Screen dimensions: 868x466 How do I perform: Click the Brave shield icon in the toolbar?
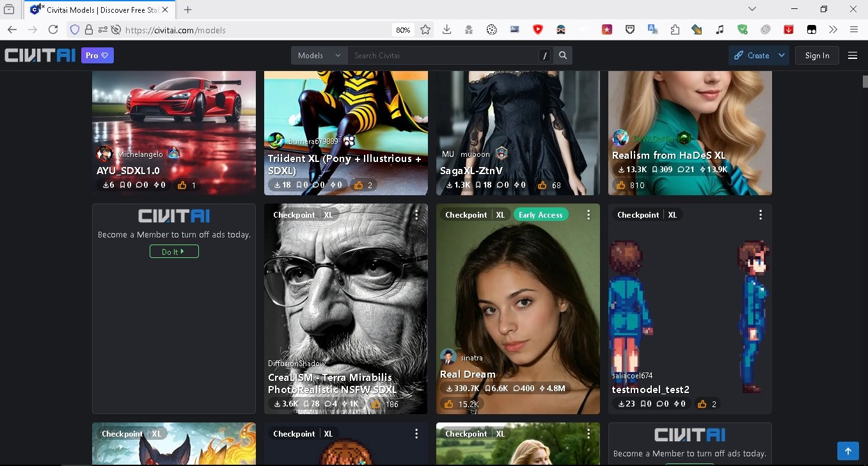click(538, 29)
